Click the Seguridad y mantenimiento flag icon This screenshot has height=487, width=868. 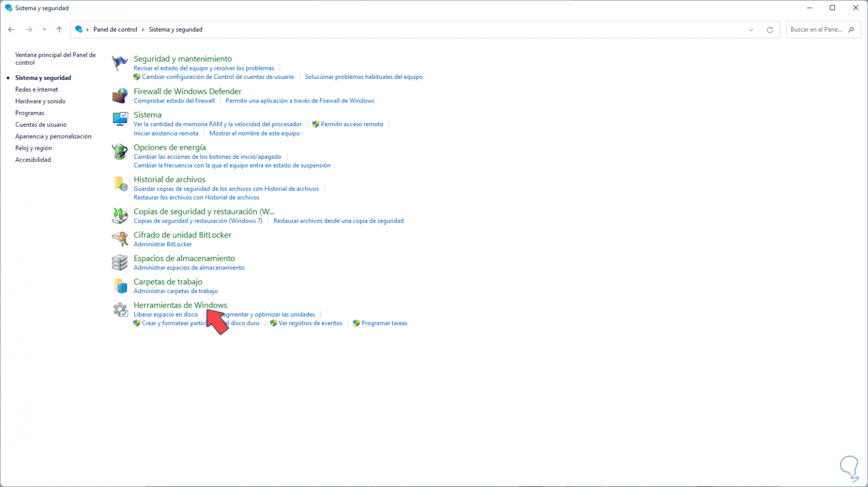[120, 63]
